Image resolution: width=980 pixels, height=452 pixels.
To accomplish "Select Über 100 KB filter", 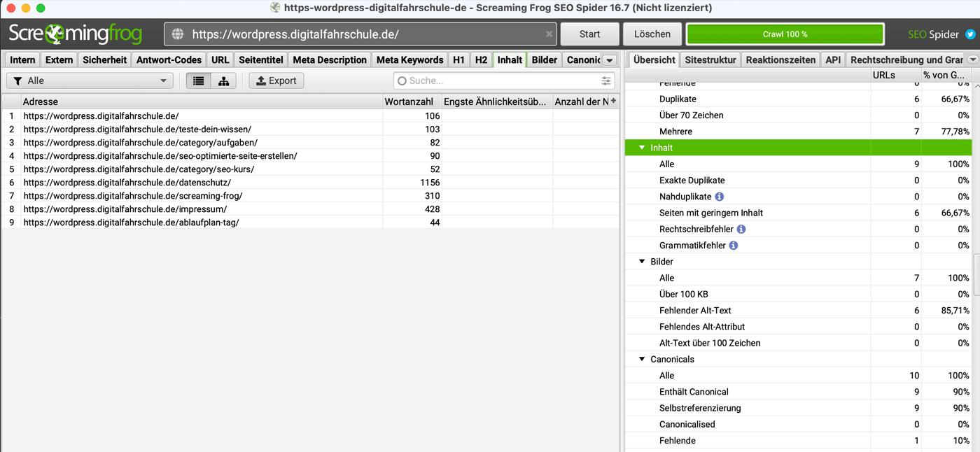I will pyautogui.click(x=798, y=295).
